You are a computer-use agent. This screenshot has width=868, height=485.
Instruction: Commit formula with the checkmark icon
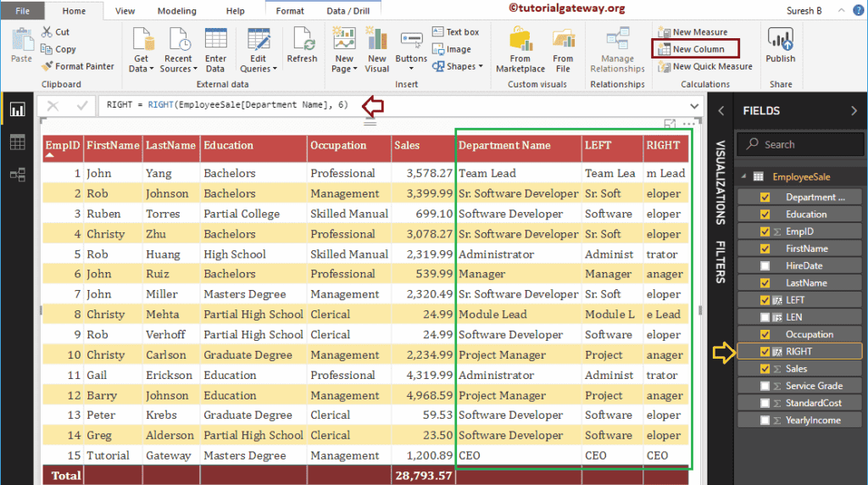[x=82, y=106]
